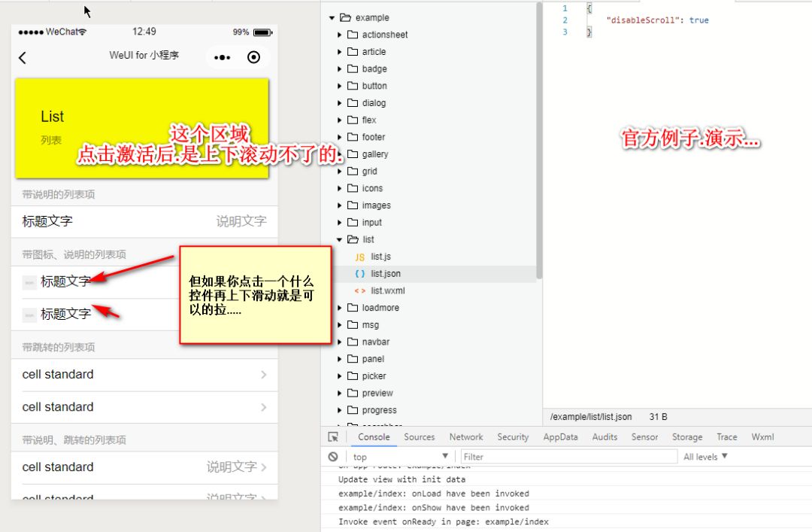
Task: Tap cell standard row with 说明文字
Action: pyautogui.click(x=144, y=467)
